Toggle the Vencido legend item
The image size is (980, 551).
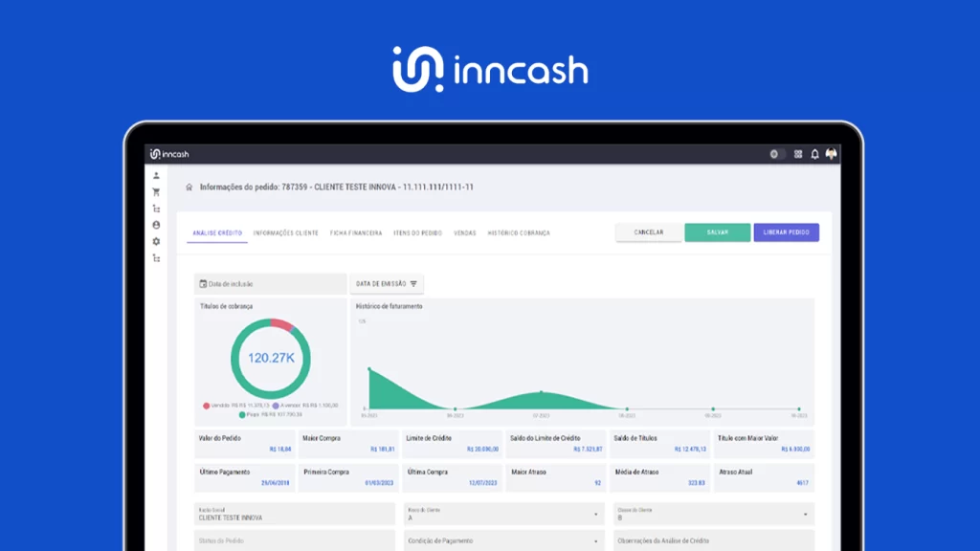point(236,406)
